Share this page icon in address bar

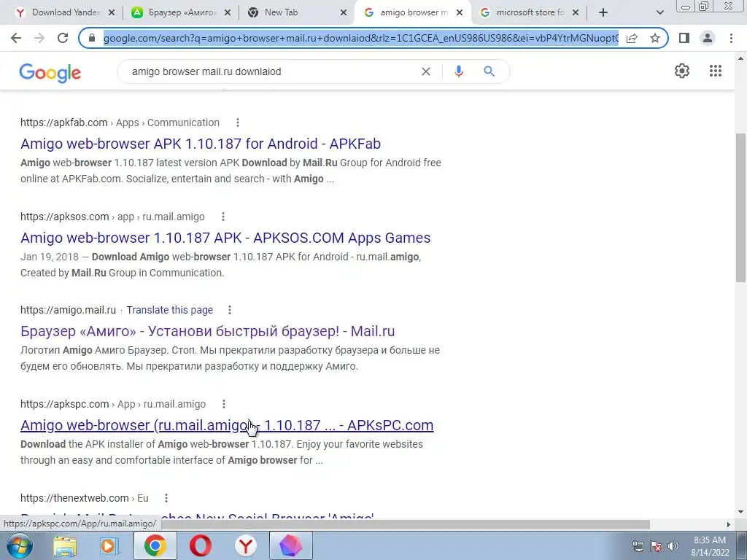click(632, 38)
